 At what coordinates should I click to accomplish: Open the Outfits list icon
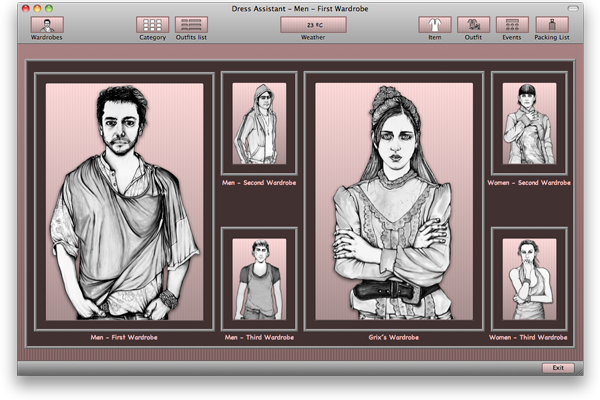click(x=191, y=25)
